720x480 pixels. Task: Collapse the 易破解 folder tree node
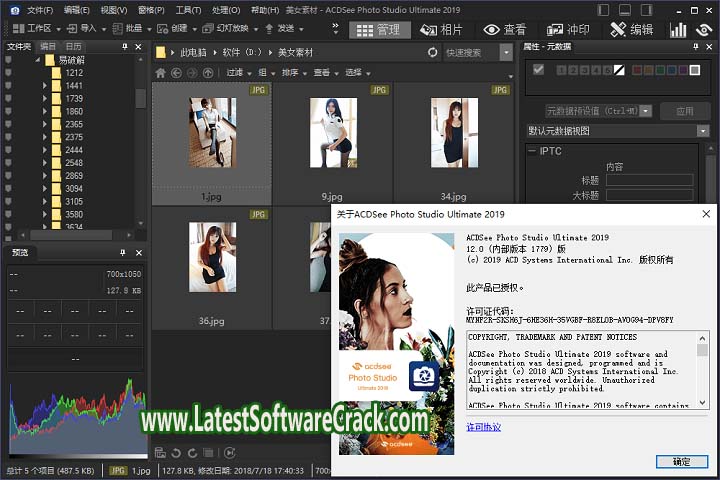tap(38, 60)
